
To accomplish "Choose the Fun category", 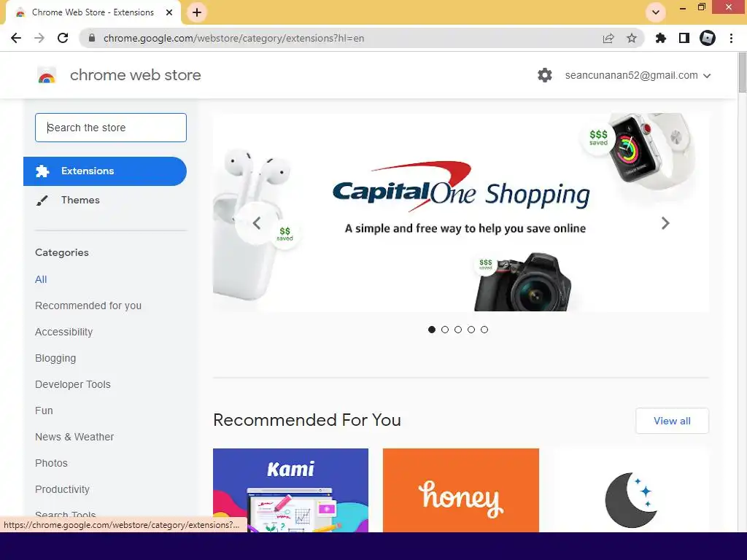I will (x=44, y=411).
